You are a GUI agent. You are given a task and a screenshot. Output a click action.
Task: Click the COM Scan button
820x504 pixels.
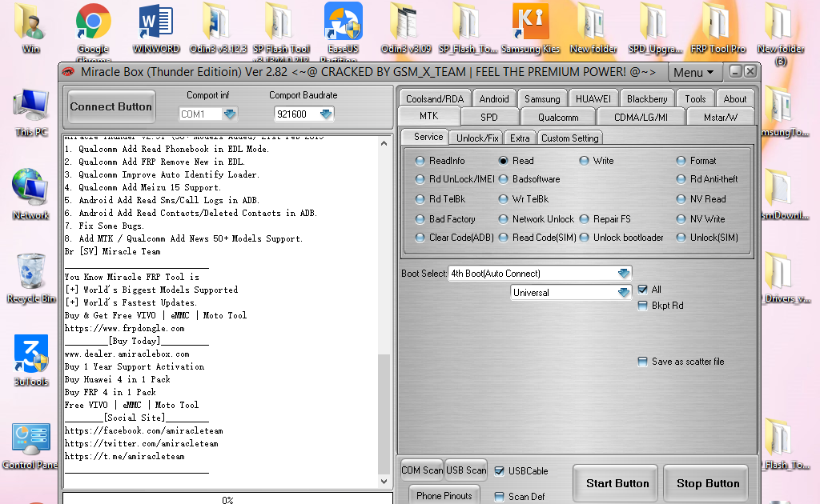coord(422,470)
